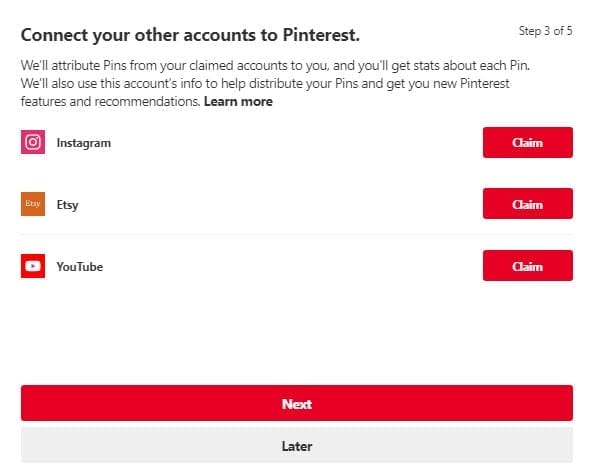Claim the YouTube account
Screen dimensions: 593x474
pos(528,266)
